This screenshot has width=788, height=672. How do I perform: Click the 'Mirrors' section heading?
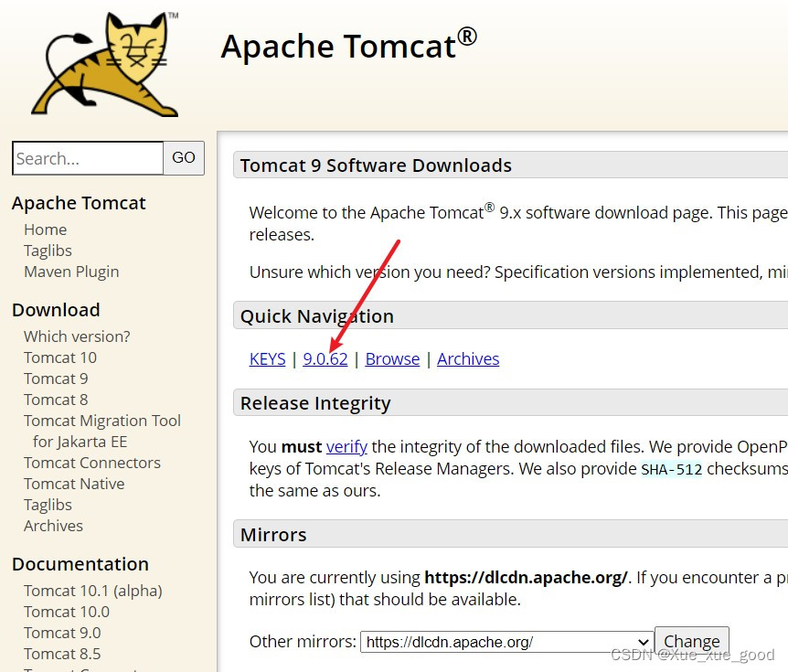click(x=273, y=534)
